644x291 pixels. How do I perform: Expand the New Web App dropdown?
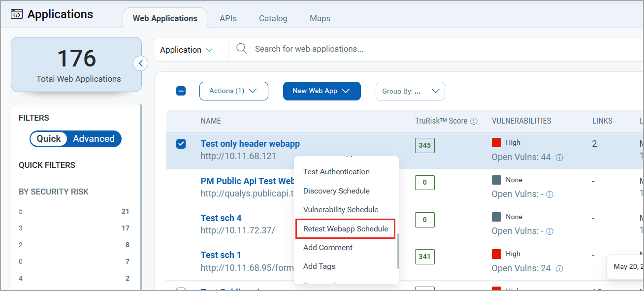click(322, 91)
